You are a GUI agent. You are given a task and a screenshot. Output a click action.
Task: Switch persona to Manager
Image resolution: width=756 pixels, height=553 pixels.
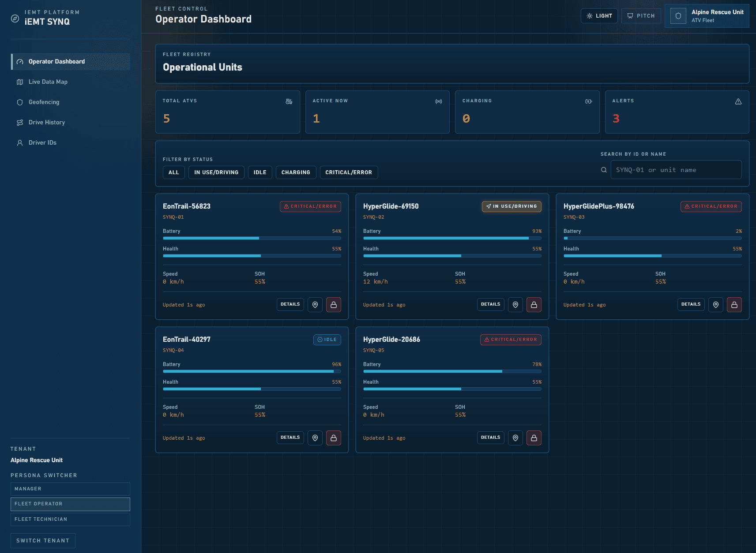click(70, 489)
